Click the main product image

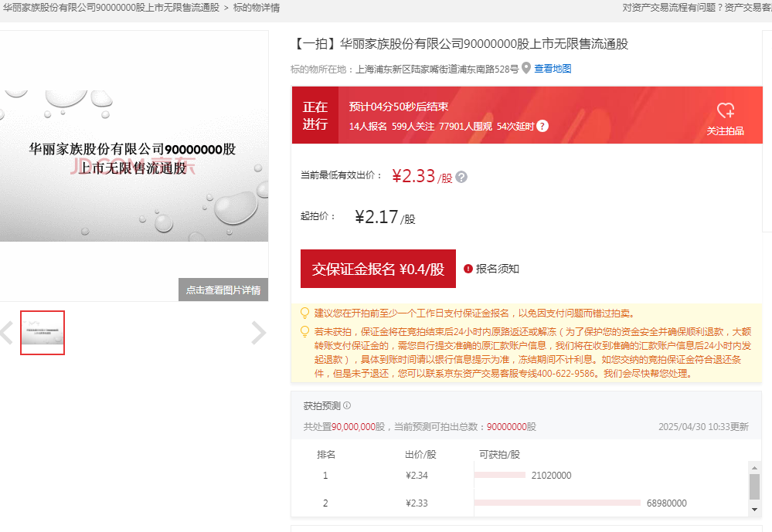click(x=134, y=166)
